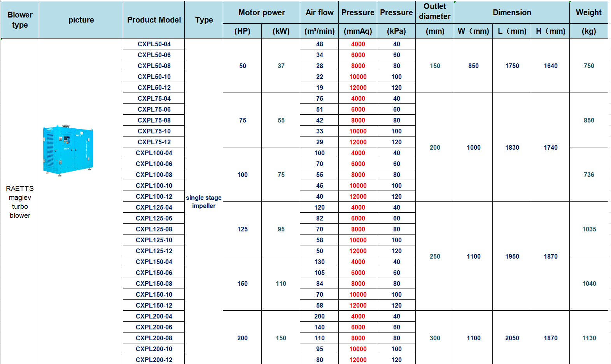
Task: Click model cell CXPL75-04
Action: pyautogui.click(x=154, y=98)
